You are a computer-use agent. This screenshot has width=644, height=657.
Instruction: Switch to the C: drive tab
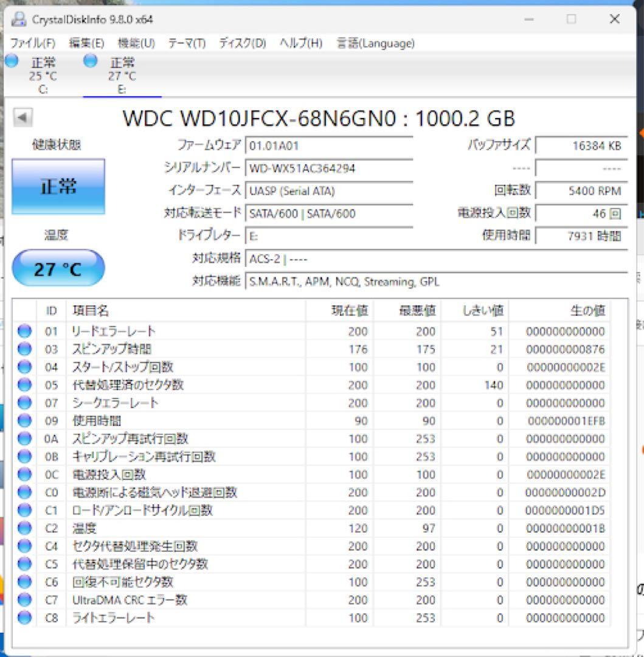pyautogui.click(x=43, y=75)
